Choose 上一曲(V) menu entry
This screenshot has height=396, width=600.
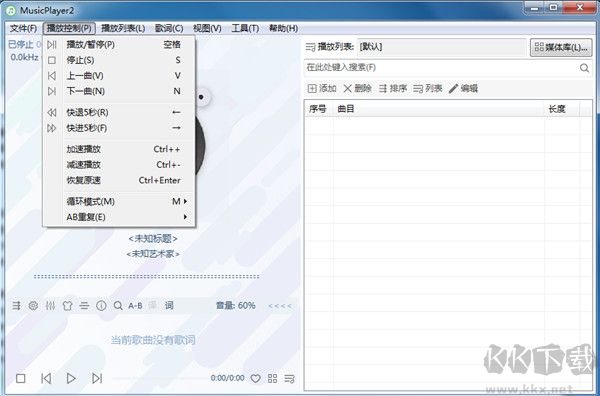(x=119, y=76)
